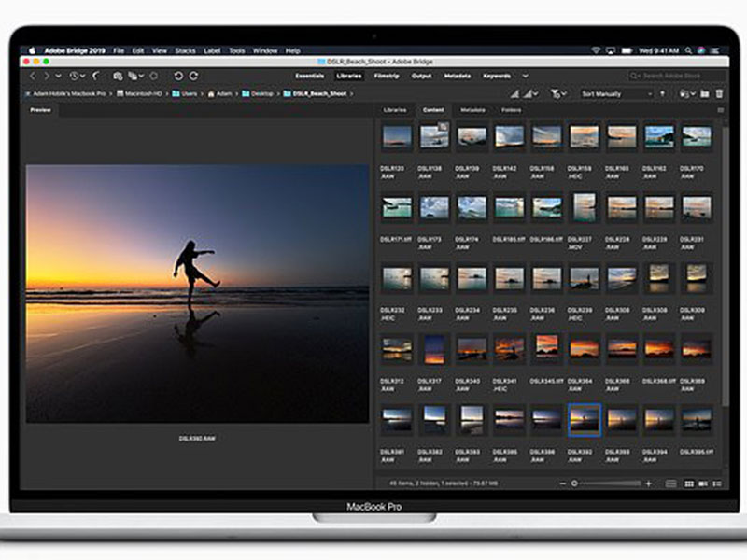Image resolution: width=747 pixels, height=560 pixels.
Task: Select the DSLR227 MOV thumbnail
Action: [585, 207]
